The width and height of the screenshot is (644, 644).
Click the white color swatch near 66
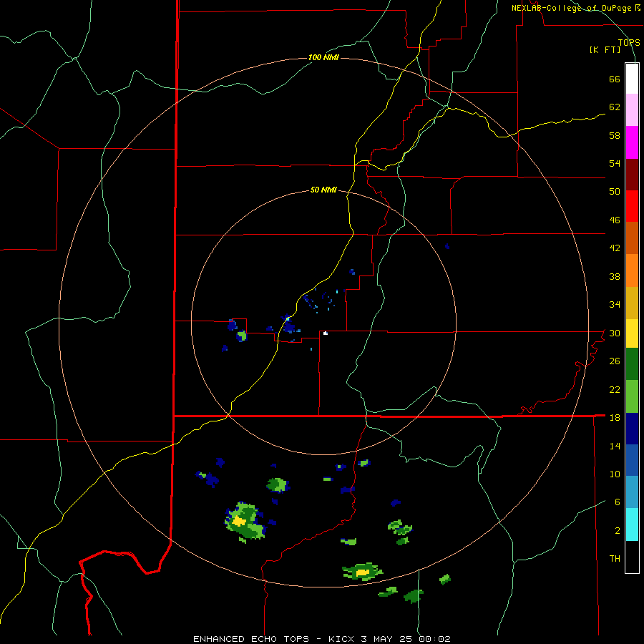coord(632,79)
